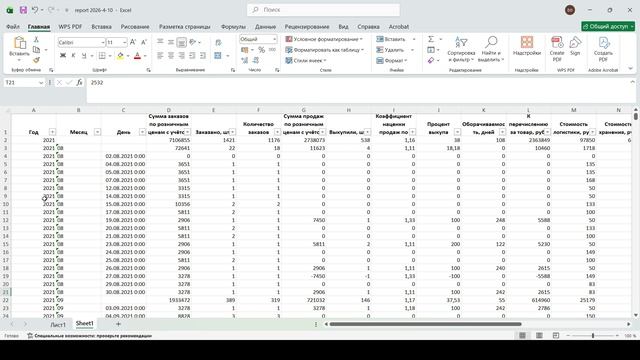Viewport: 640px width, 360px height.
Task: Increase font size with large A icon
Action: [133, 42]
